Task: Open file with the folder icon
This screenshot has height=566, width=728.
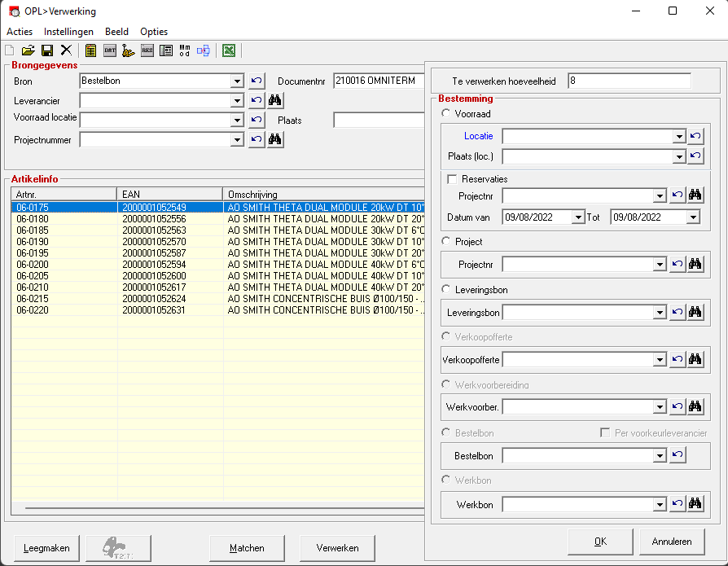Action: (x=29, y=50)
